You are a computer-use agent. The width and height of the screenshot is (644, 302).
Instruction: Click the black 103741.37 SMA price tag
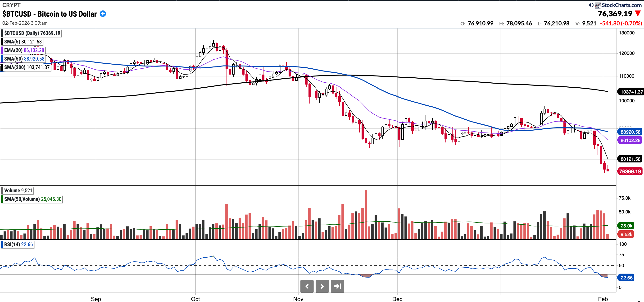click(631, 92)
